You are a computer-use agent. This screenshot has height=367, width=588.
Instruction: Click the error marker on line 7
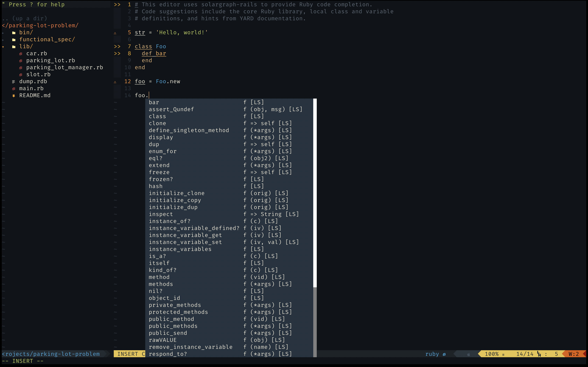click(x=117, y=46)
